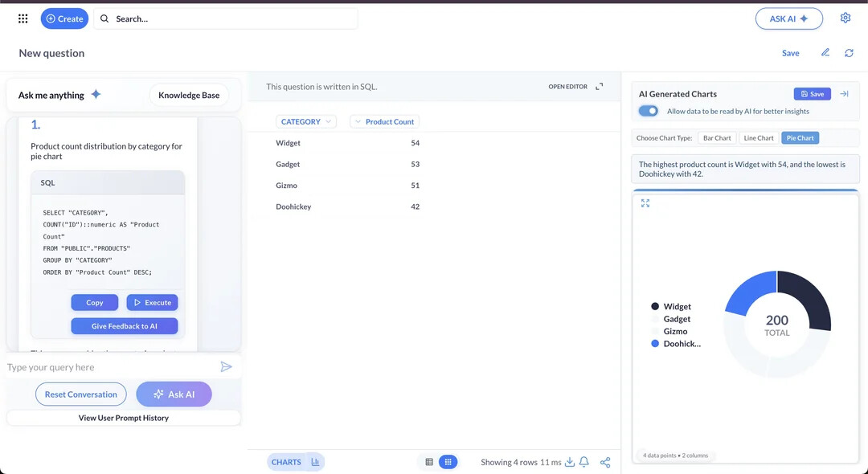
Task: Collapse the AI Generated Charts panel
Action: click(844, 94)
